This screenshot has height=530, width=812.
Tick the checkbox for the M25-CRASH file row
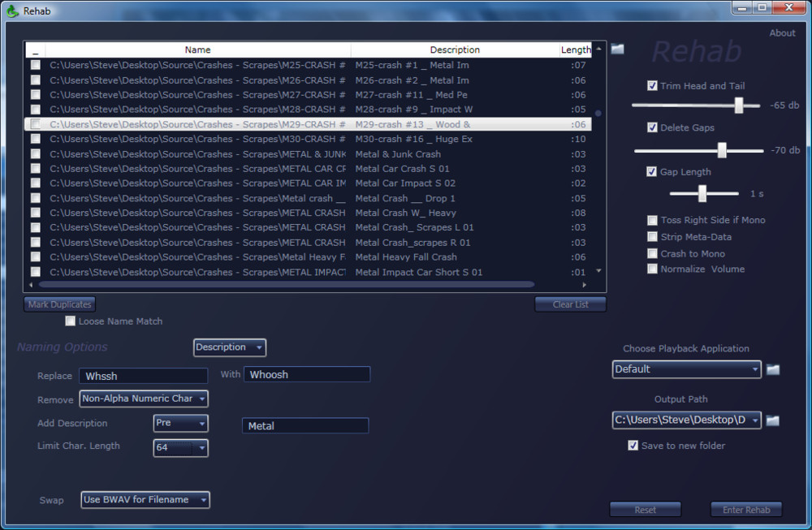(x=35, y=65)
